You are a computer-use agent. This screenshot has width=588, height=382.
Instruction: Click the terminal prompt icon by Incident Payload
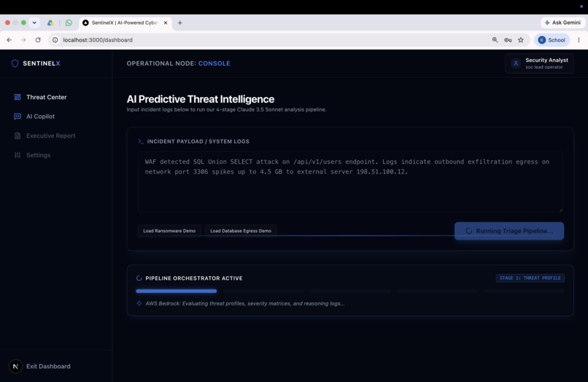click(x=141, y=141)
